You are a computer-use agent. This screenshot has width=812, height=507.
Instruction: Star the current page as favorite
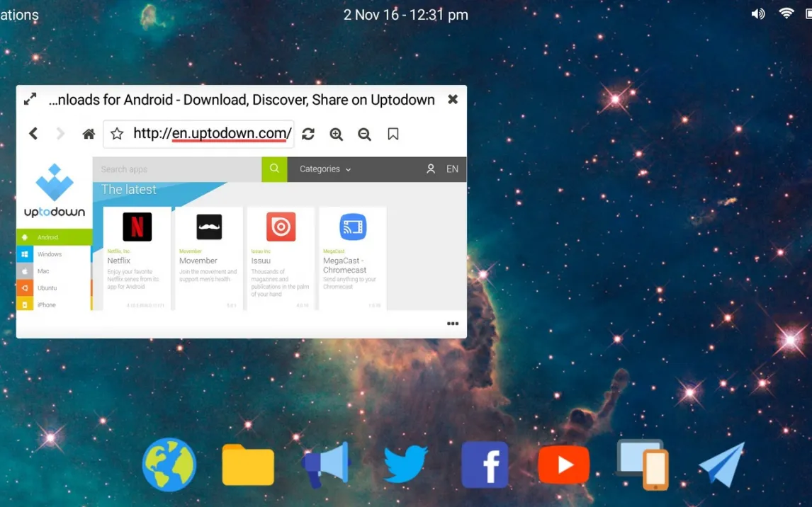pyautogui.click(x=117, y=134)
